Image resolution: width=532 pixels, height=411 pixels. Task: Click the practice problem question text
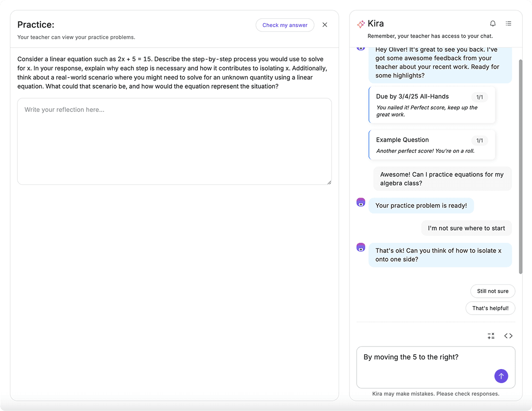pyautogui.click(x=172, y=73)
